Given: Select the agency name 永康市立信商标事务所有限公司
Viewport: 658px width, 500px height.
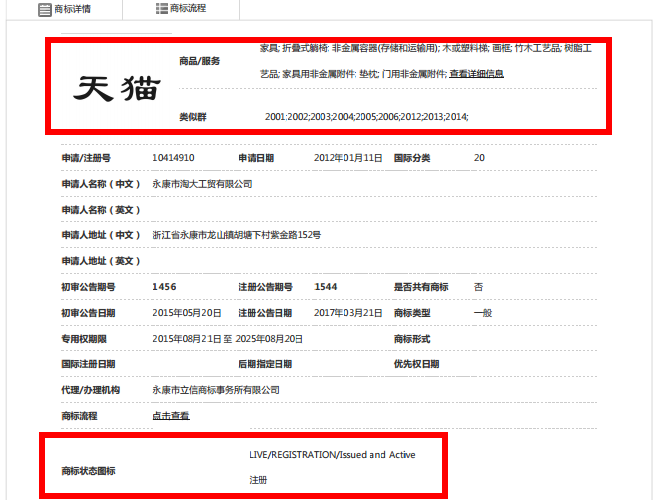Looking at the screenshot, I should click(x=216, y=390).
